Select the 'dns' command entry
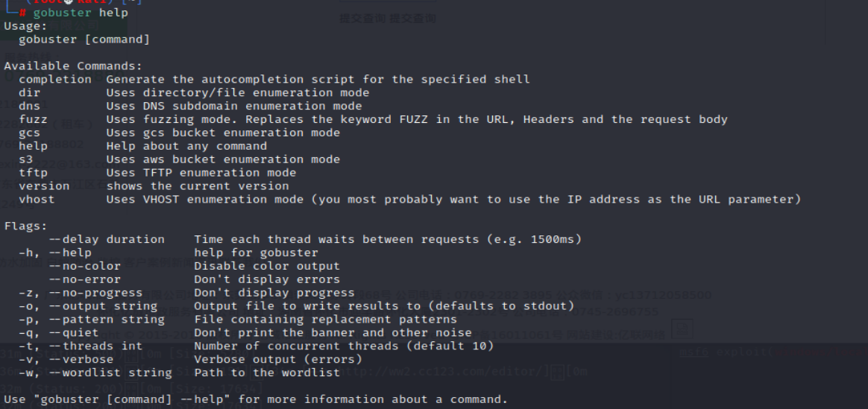The image size is (868, 409). click(x=29, y=106)
